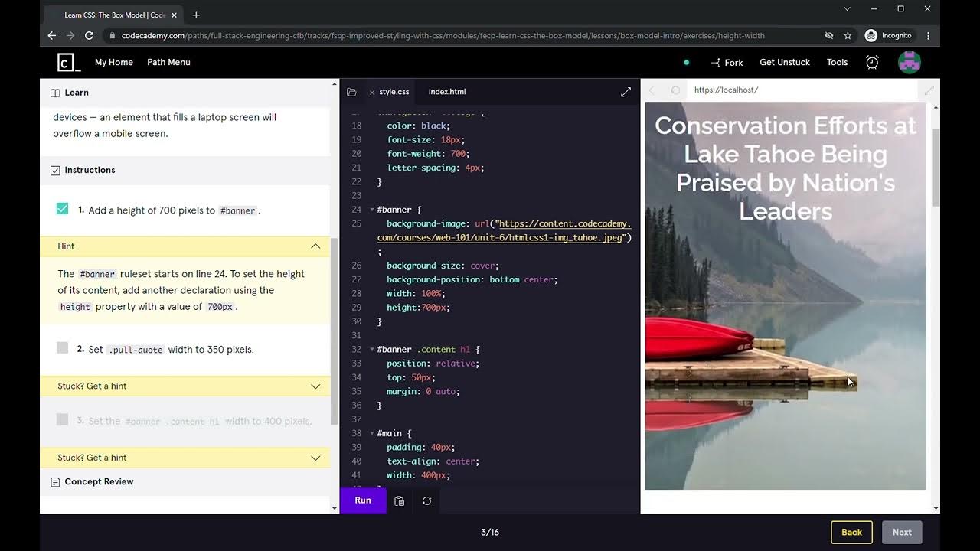Open the tahoe image URL link in code

(505, 231)
